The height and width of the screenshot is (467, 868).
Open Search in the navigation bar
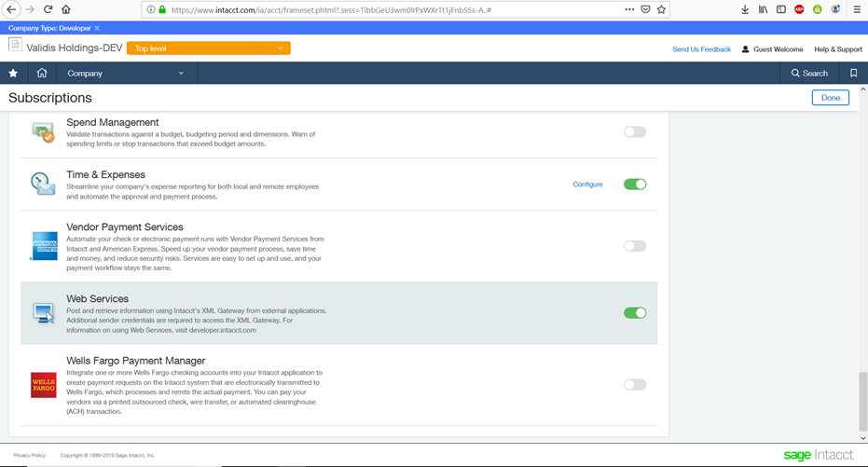[809, 73]
